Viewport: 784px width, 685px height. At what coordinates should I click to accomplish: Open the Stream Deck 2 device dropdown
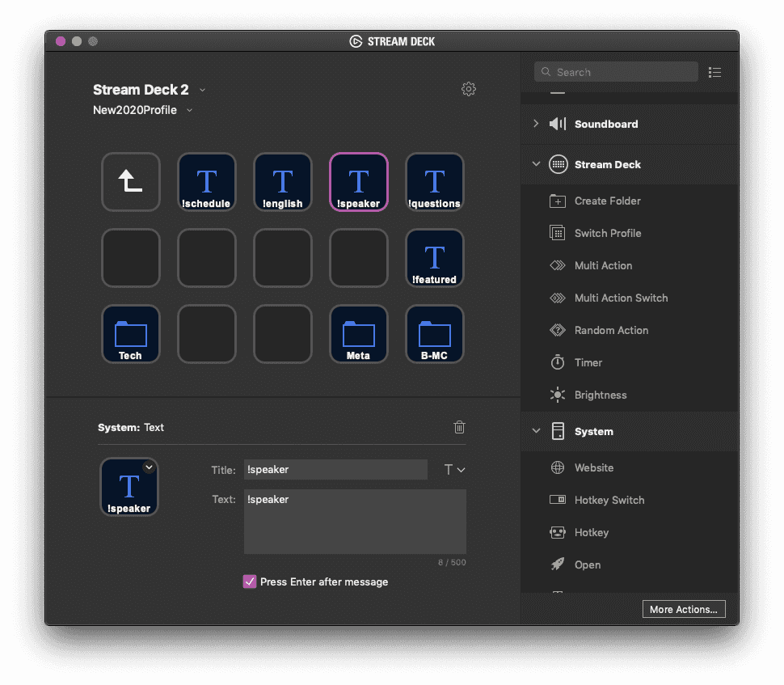[x=203, y=90]
